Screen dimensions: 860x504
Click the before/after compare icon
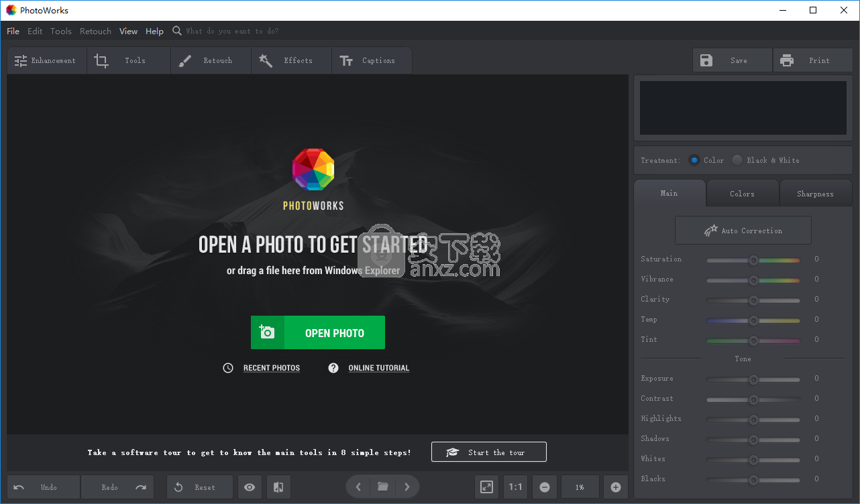coord(278,487)
